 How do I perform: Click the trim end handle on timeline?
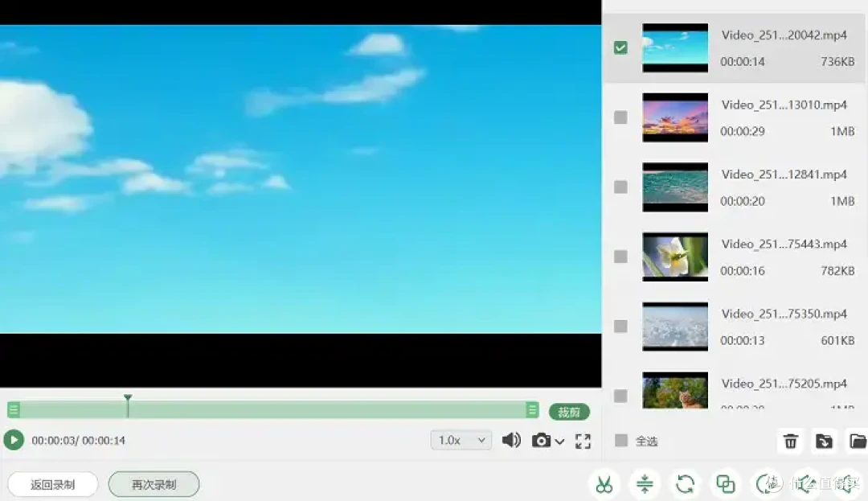point(532,409)
